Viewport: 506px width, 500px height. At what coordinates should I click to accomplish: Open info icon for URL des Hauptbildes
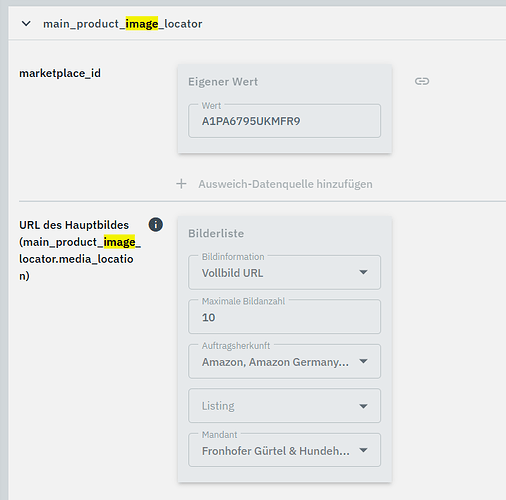156,225
